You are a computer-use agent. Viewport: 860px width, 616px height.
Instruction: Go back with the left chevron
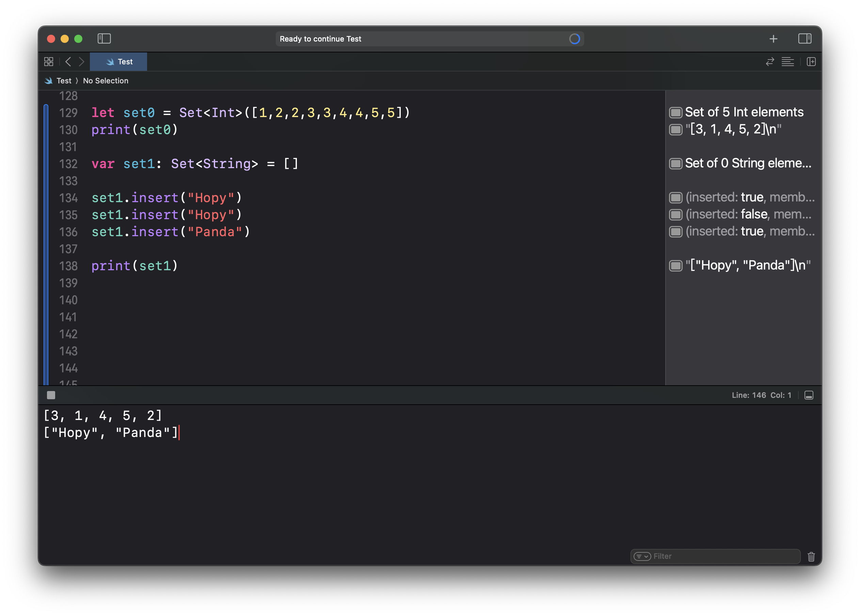[x=68, y=61]
